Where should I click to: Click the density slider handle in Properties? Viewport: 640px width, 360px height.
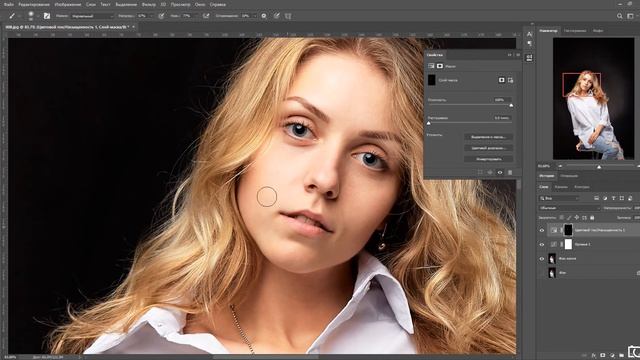click(x=511, y=106)
